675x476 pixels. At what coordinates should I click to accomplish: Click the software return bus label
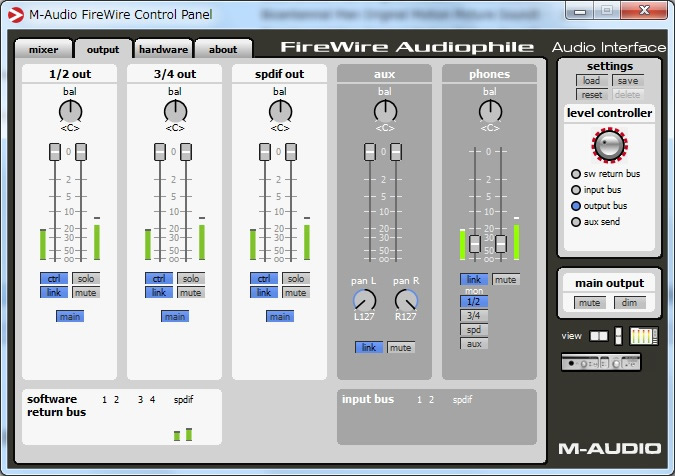(56, 405)
